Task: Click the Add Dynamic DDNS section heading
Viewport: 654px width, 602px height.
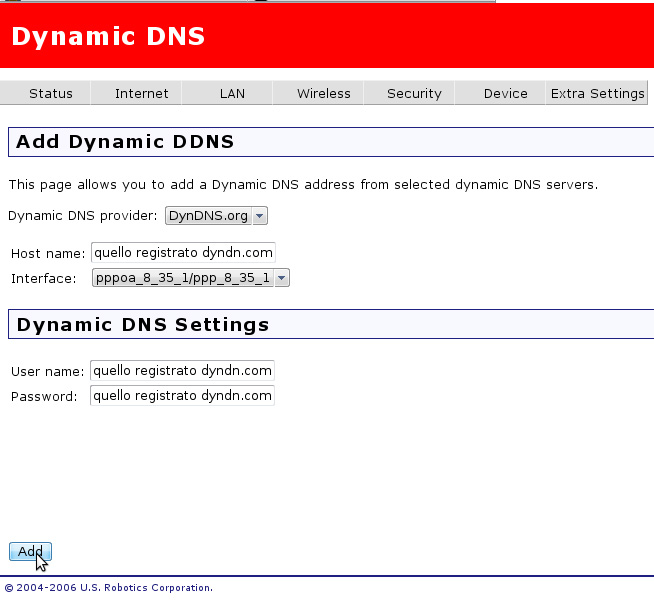Action: click(x=125, y=142)
